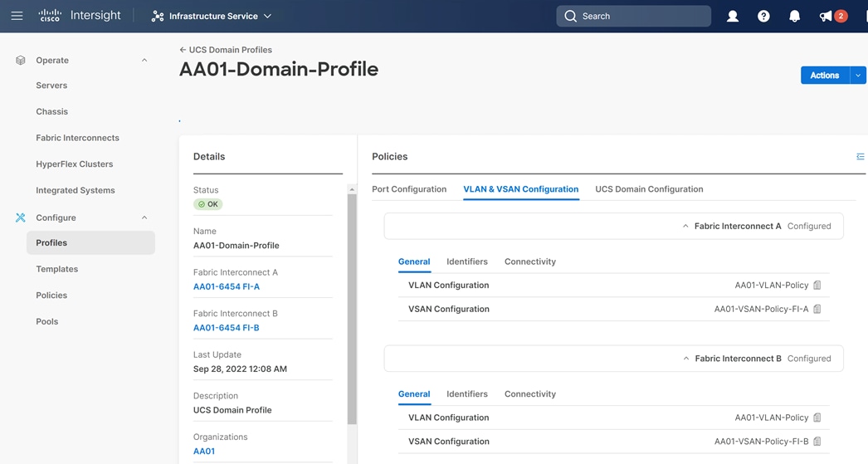View AA01-VLAN-Policy details icon for FI-B
Image resolution: width=868 pixels, height=464 pixels.
pos(817,418)
